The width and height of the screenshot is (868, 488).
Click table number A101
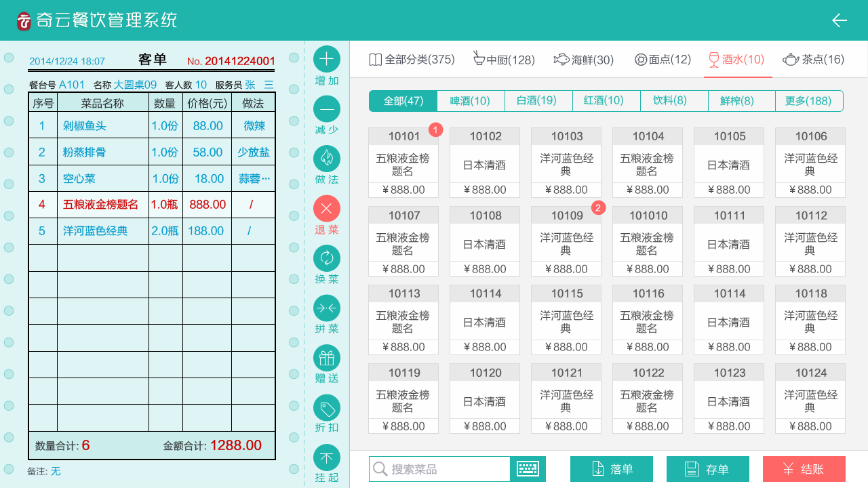click(72, 85)
